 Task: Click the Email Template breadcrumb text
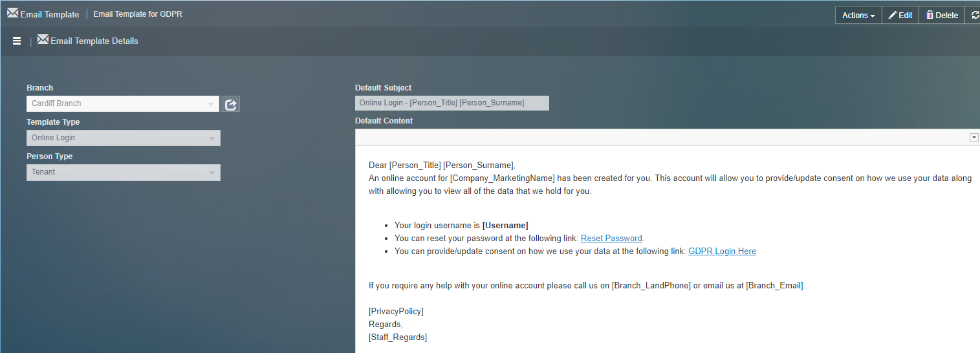pyautogui.click(x=50, y=14)
